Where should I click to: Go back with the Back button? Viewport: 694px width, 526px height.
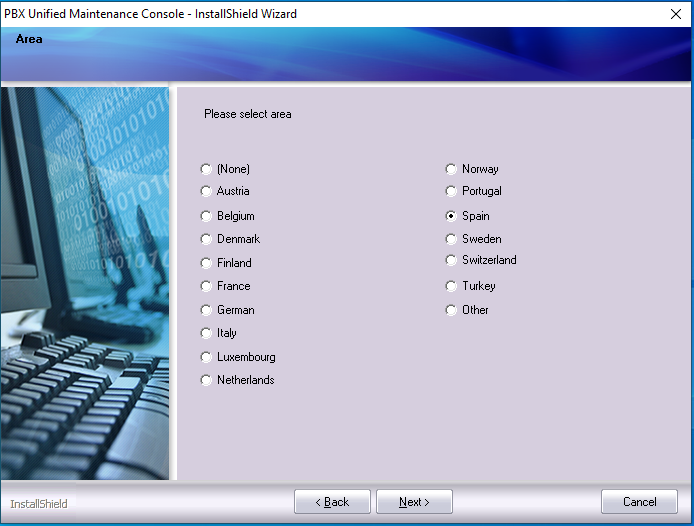tap(332, 502)
